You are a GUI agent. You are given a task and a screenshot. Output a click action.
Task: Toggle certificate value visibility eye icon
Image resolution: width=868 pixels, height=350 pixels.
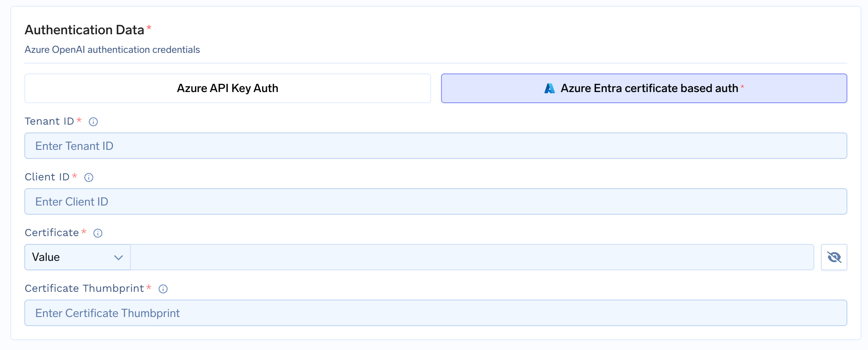834,257
